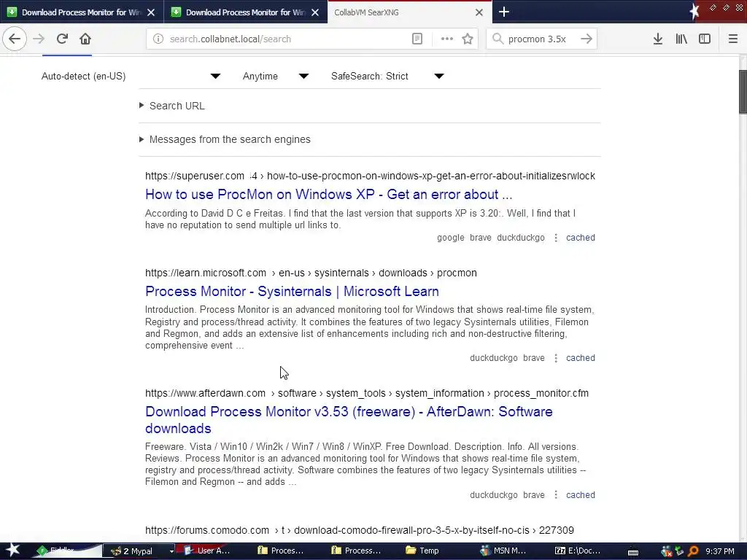The width and height of the screenshot is (747, 560).
Task: Switch to second Download Process Monitor tab
Action: [x=245, y=12]
